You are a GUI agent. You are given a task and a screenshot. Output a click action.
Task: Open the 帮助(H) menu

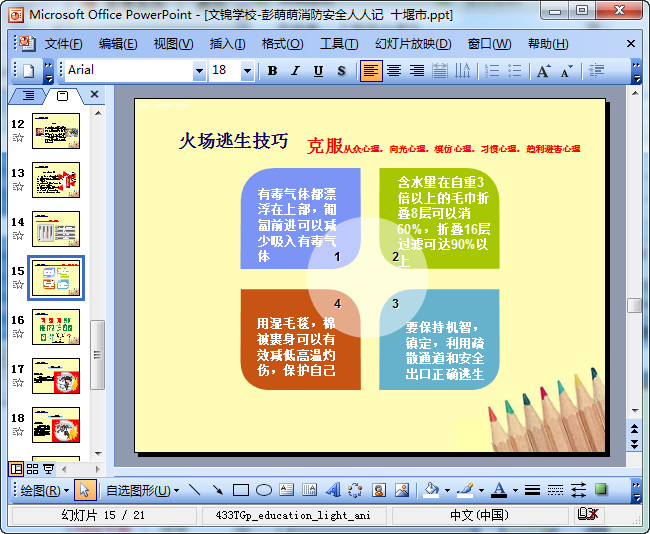[x=548, y=44]
